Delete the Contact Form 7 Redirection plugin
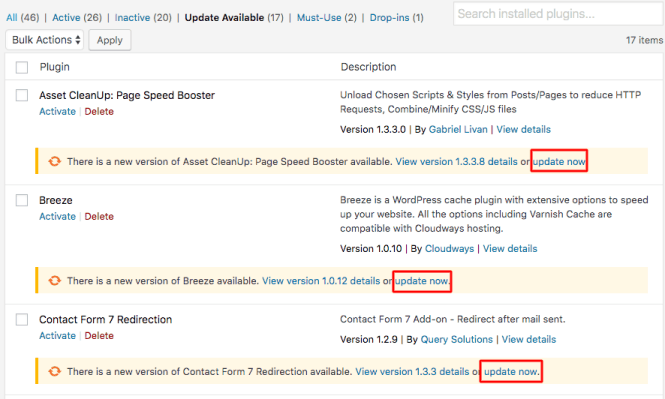665x399 pixels. click(99, 335)
